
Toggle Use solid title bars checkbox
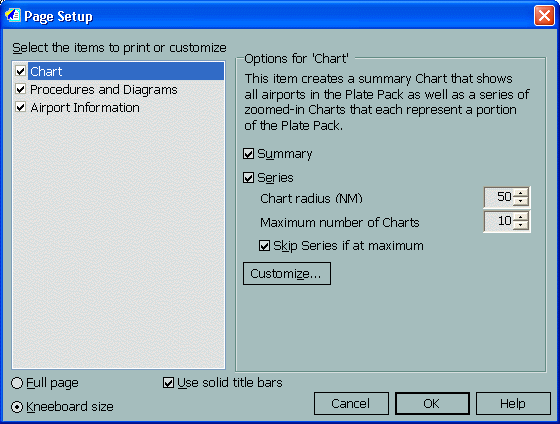pos(168,383)
